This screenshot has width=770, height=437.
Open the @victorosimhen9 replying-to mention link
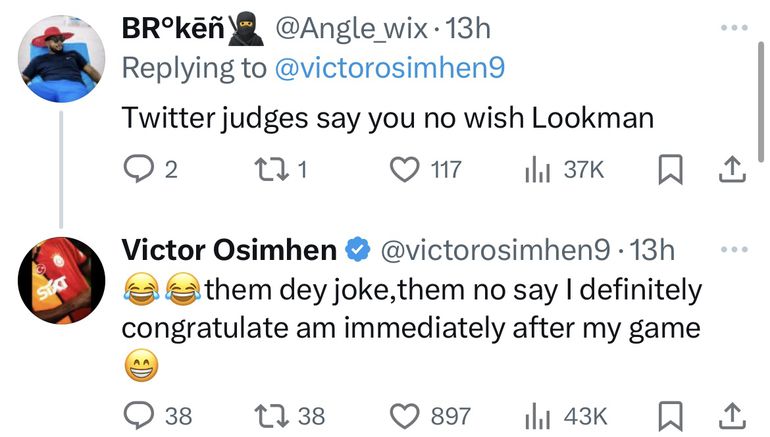387,68
